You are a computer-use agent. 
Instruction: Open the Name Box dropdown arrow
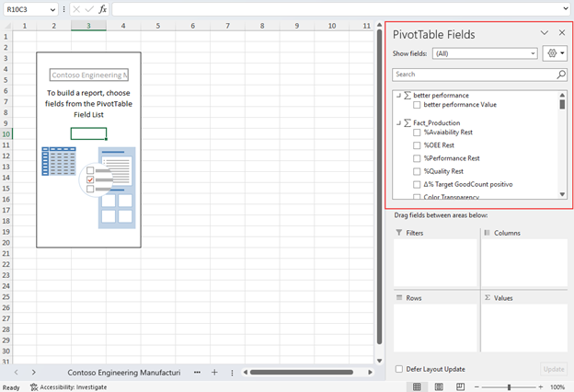coord(52,9)
